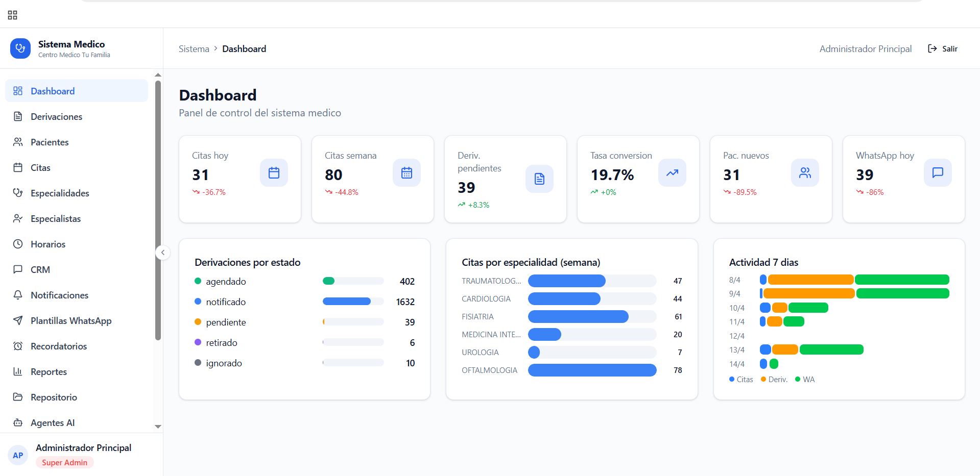Click the OFTALMOLOGIA bar in the specialty chart
The width and height of the screenshot is (980, 476).
592,370
